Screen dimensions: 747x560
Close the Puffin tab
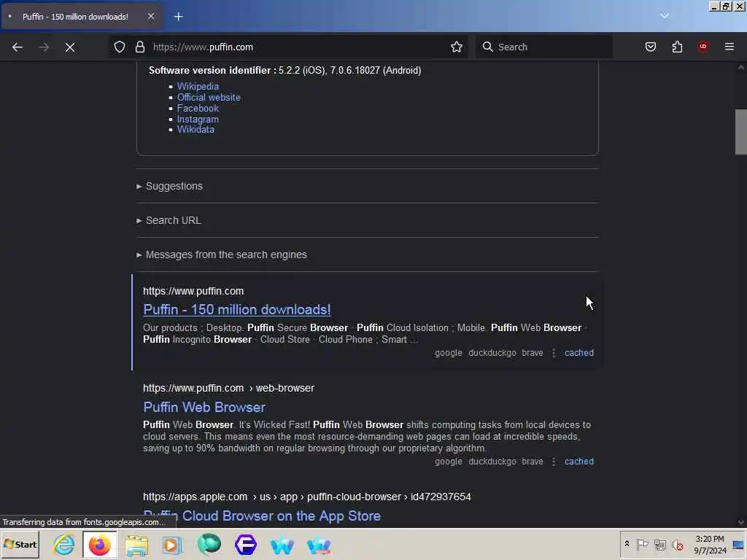tap(150, 16)
